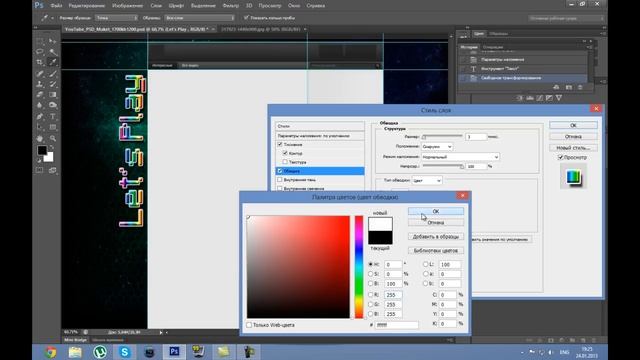This screenshot has width=640, height=360.
Task: Click OK in the color picker dialog
Action: (436, 211)
